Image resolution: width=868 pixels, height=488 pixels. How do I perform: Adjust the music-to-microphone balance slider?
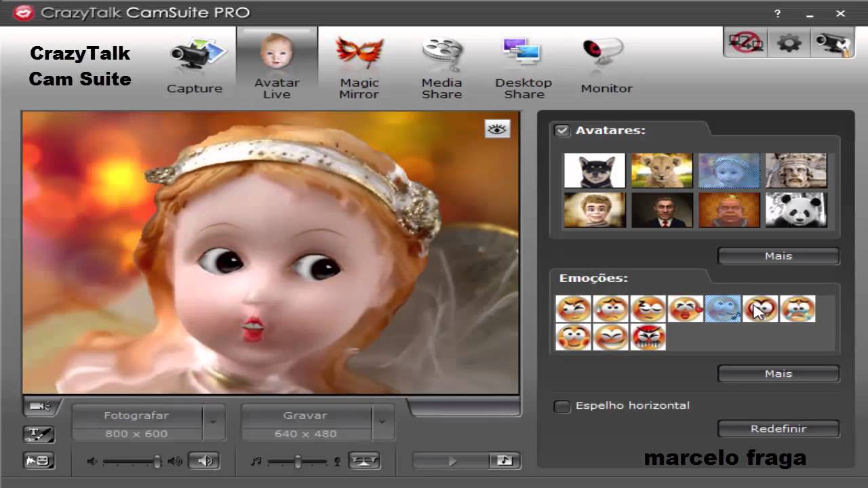(298, 462)
